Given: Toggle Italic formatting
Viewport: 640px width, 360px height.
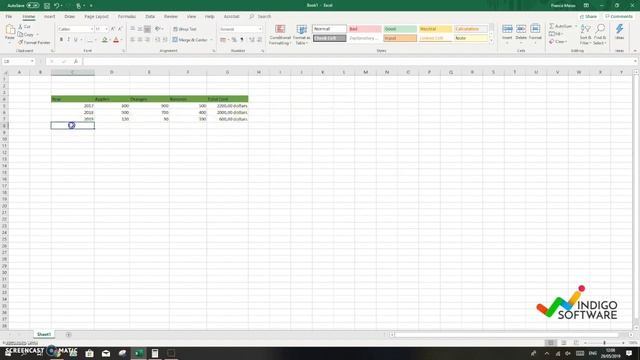Looking at the screenshot, I should coord(68,40).
